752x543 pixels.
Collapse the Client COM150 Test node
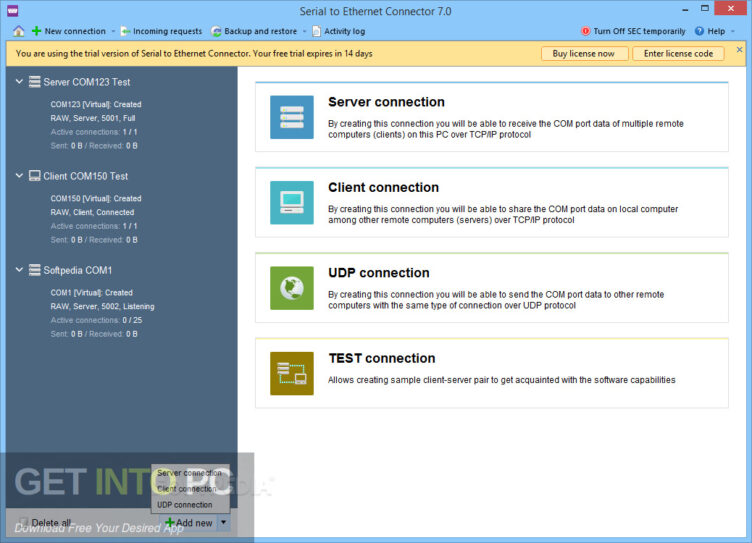pos(19,176)
